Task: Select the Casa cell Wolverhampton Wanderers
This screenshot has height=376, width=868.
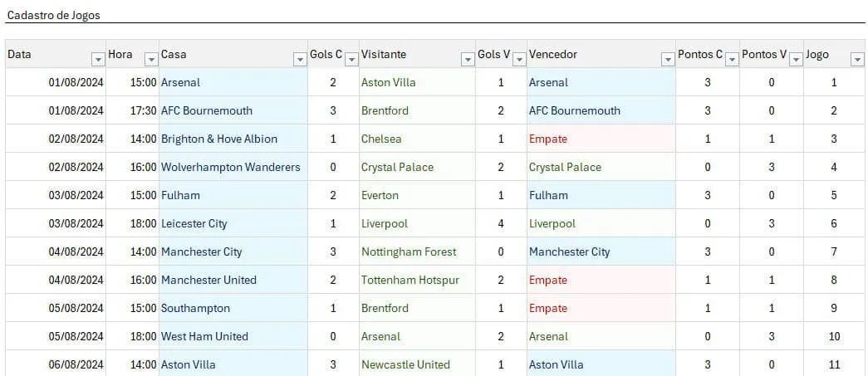Action: (233, 167)
